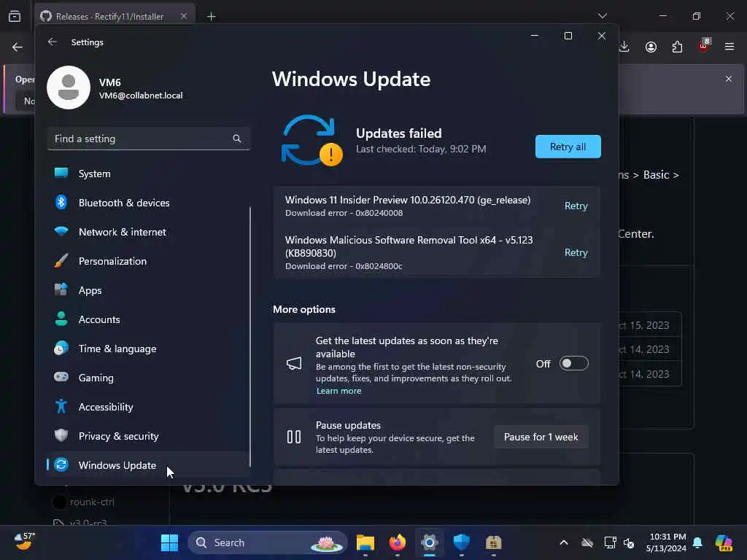This screenshot has width=747, height=560.
Task: Select the Releases Rectify11/Installer browser tab
Action: 116,16
